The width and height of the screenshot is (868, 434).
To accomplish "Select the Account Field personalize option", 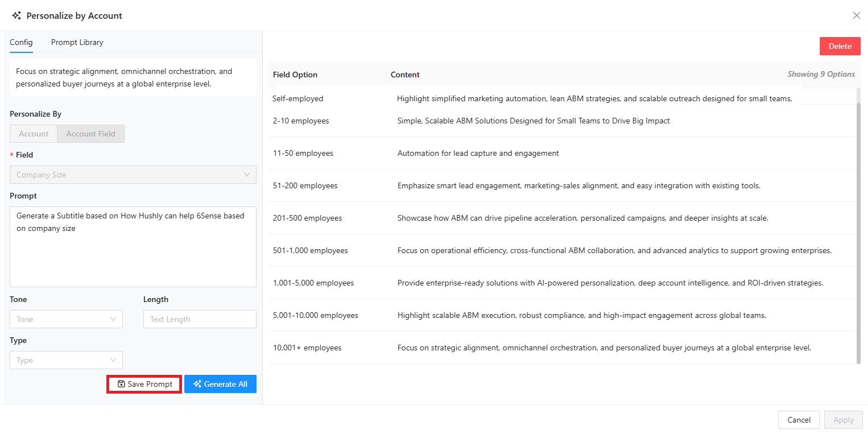I will click(x=90, y=134).
